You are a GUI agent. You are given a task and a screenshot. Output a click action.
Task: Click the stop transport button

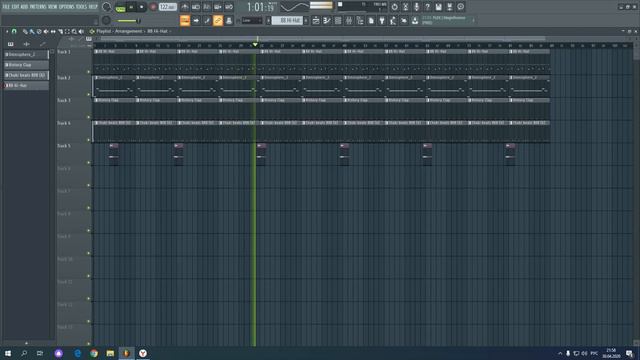point(142,7)
